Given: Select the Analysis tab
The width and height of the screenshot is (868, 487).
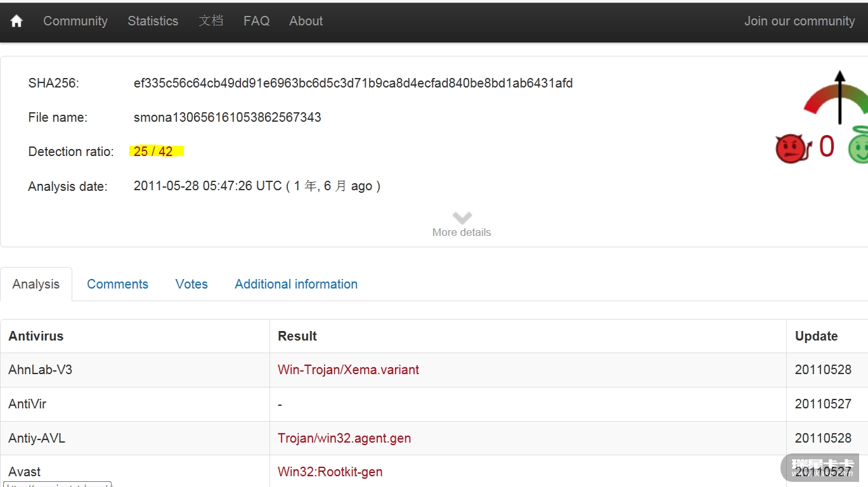Looking at the screenshot, I should [36, 284].
